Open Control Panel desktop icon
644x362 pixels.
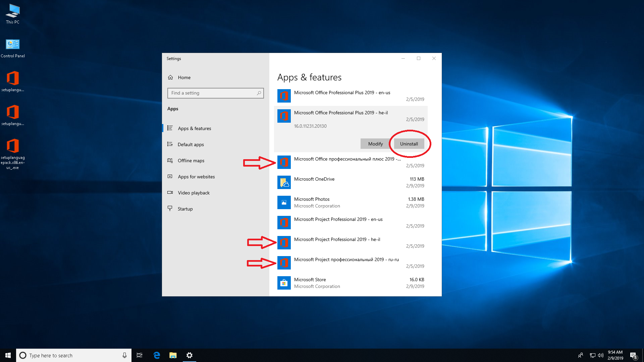(13, 48)
